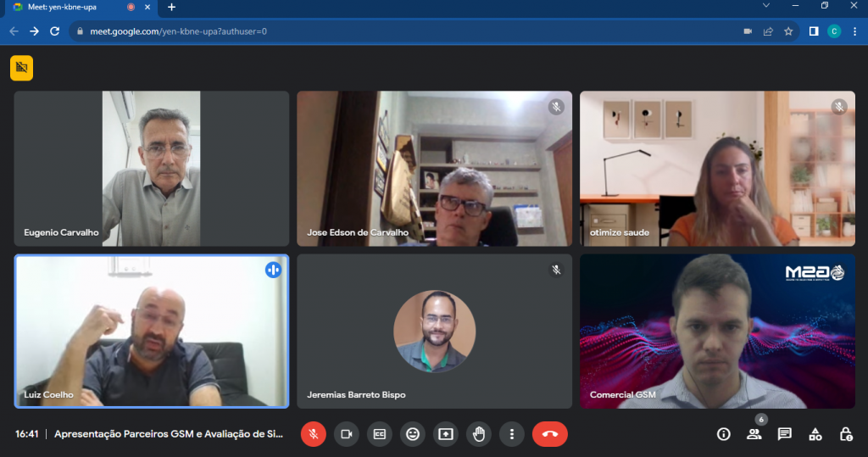
Task: Raise hand in the meeting
Action: point(479,434)
